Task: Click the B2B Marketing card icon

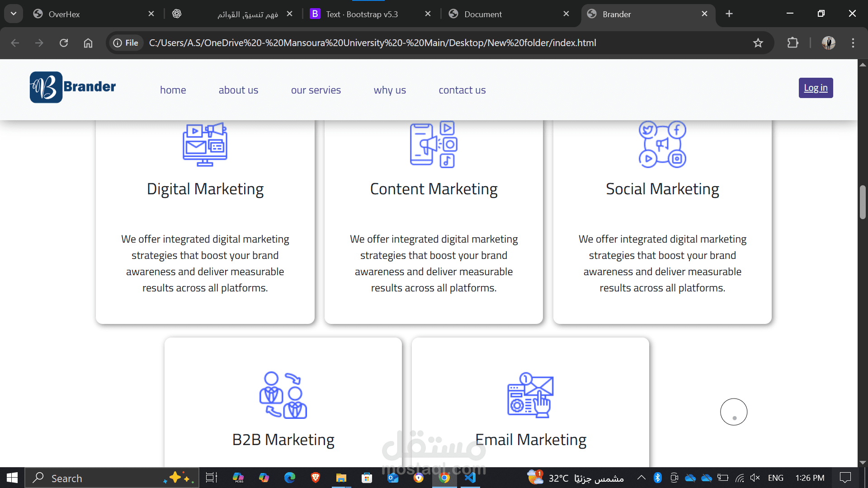Action: [283, 395]
